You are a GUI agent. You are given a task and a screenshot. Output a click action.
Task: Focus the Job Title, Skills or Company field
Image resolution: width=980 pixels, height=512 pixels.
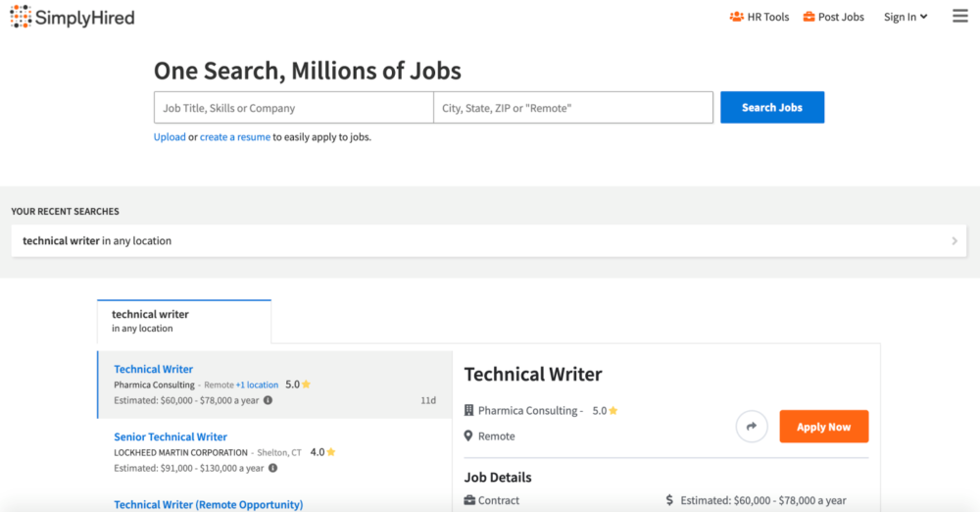(294, 108)
